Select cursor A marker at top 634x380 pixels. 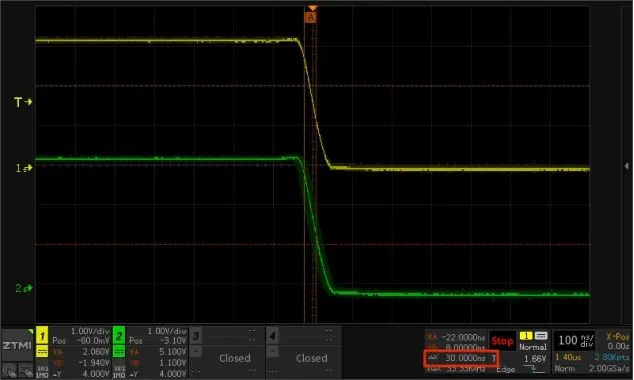point(311,17)
